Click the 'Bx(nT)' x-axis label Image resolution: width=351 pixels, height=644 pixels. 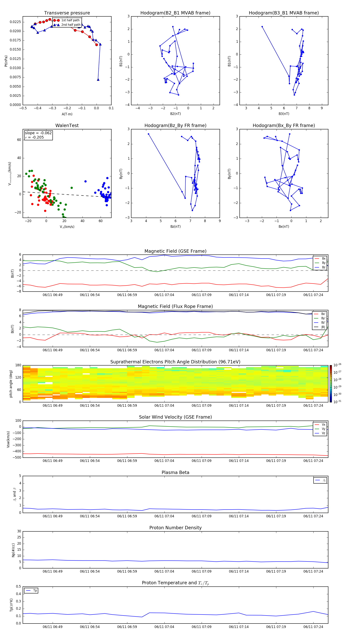(x=284, y=227)
